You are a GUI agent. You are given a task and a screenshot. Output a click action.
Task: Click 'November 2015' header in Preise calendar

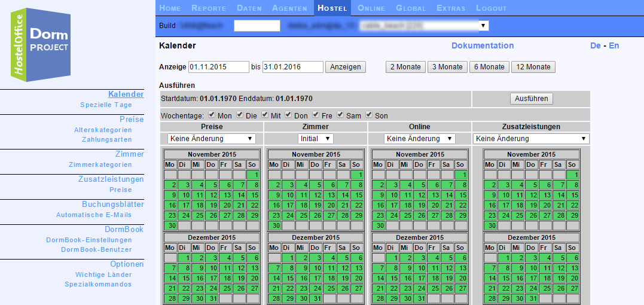click(212, 154)
